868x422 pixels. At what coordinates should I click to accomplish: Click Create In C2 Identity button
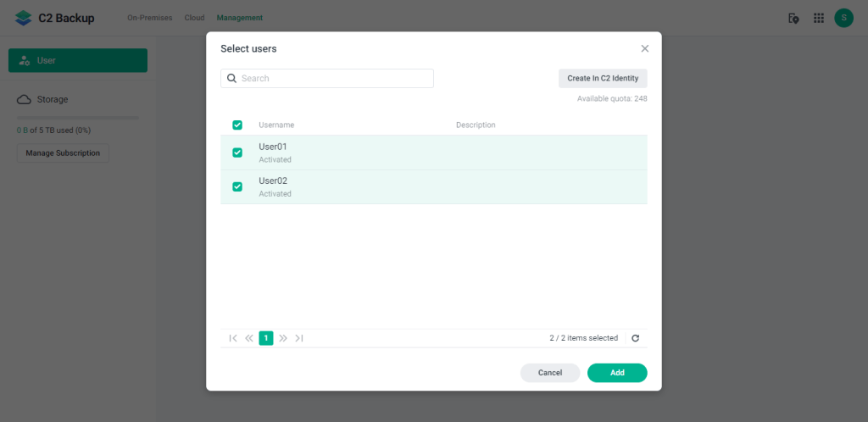pos(603,78)
